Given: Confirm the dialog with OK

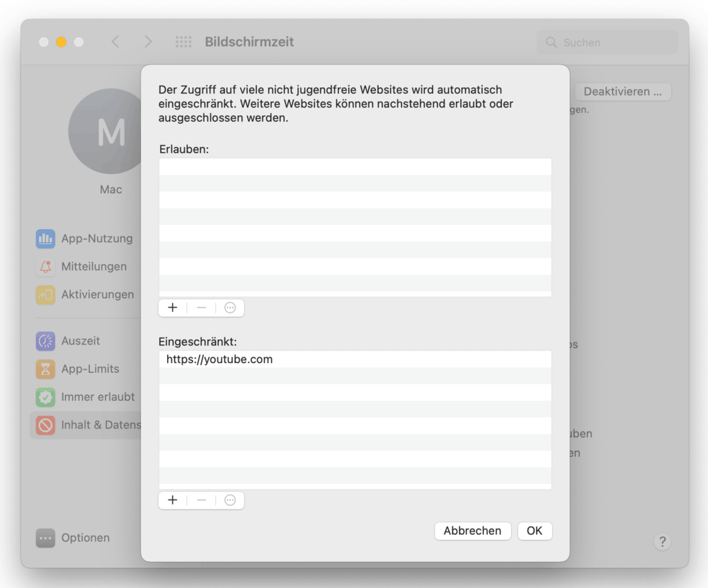Looking at the screenshot, I should (535, 531).
